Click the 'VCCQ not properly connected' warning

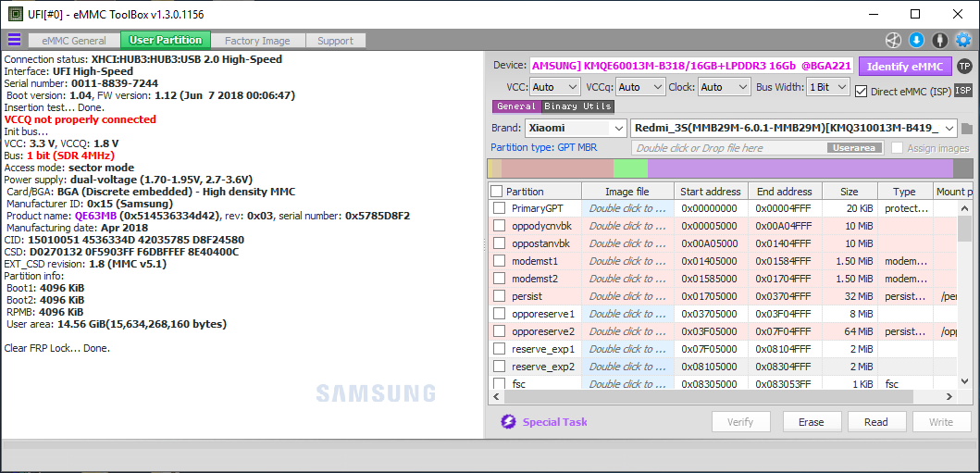pyautogui.click(x=80, y=119)
